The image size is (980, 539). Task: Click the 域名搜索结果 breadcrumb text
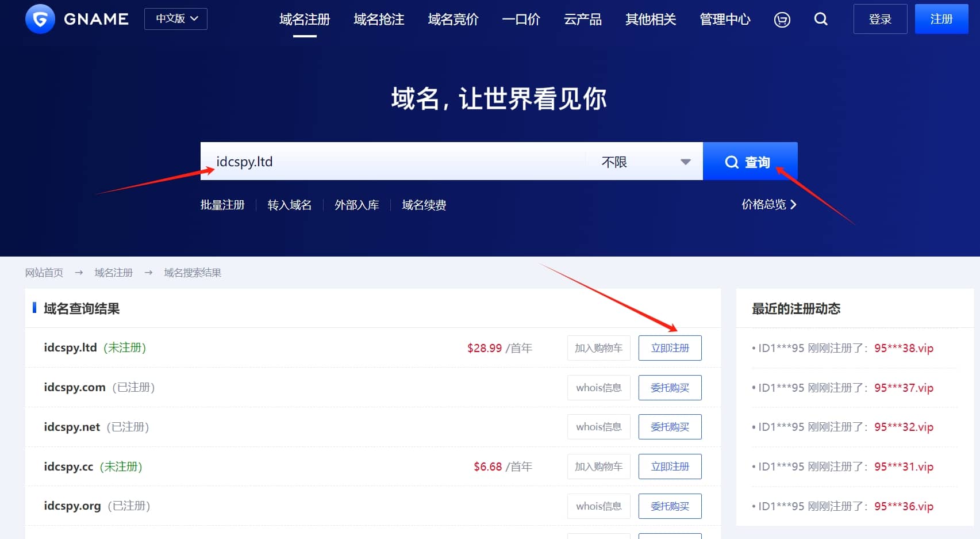click(193, 273)
